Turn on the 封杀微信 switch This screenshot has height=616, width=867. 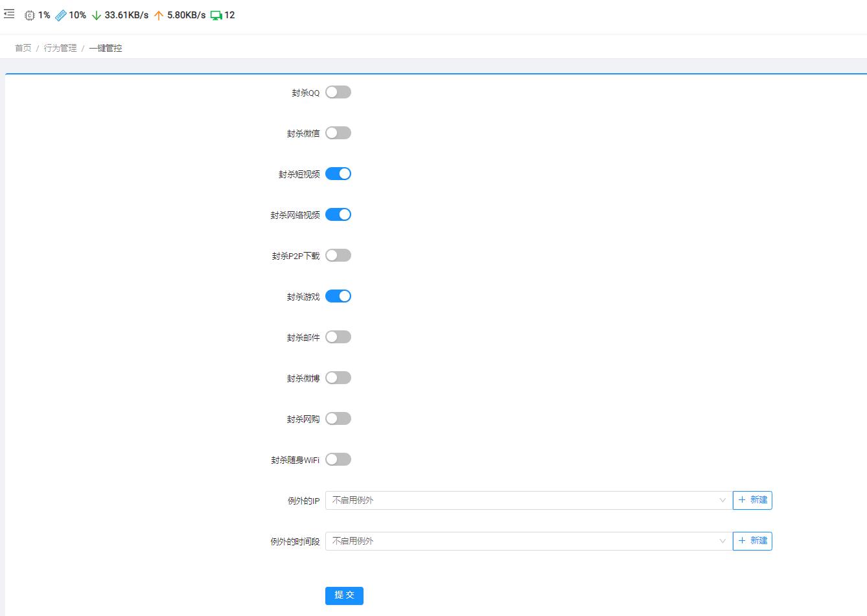point(338,133)
